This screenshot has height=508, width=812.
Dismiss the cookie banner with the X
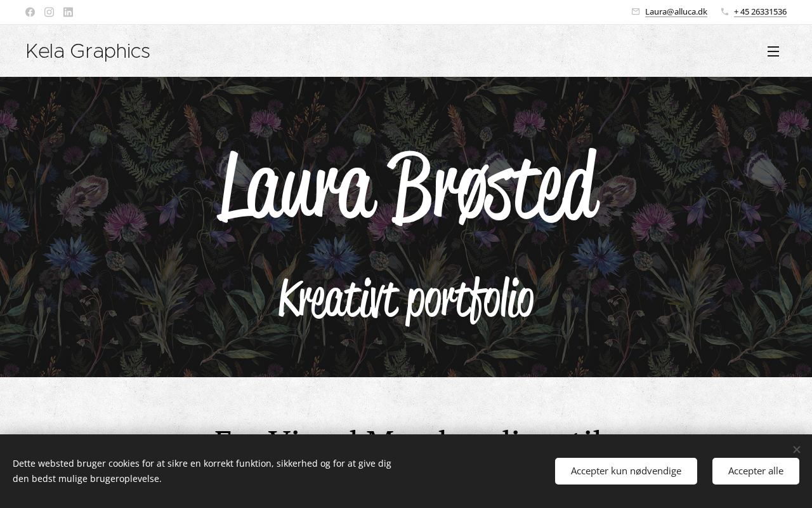796,450
